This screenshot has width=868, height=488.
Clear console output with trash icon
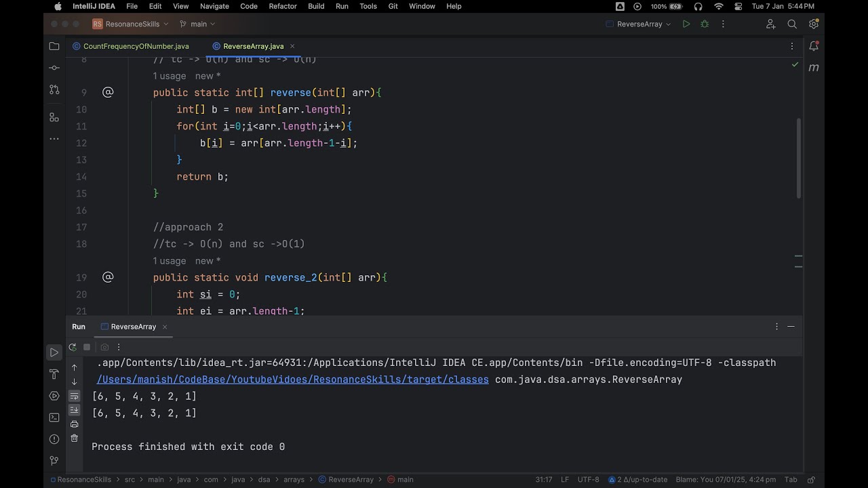[75, 439]
